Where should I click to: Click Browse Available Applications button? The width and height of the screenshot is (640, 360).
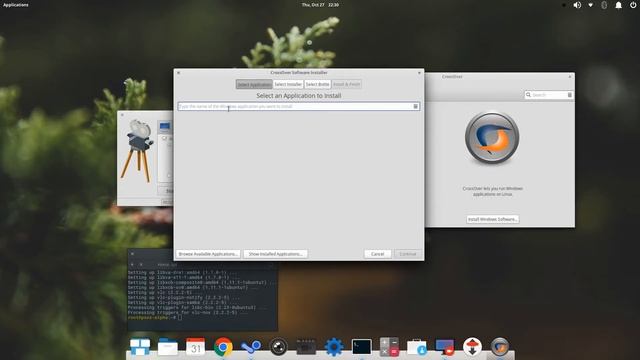coord(208,254)
